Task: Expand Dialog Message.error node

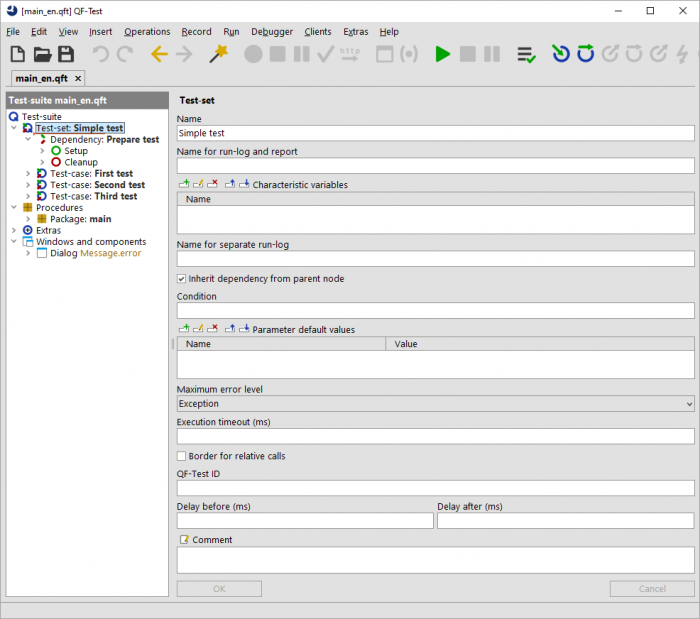Action: (28, 253)
